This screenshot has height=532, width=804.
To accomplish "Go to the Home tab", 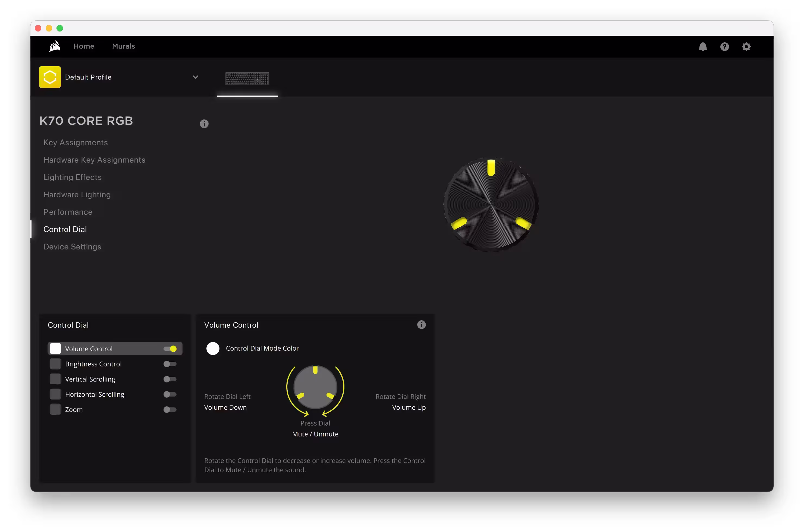I will pos(84,46).
